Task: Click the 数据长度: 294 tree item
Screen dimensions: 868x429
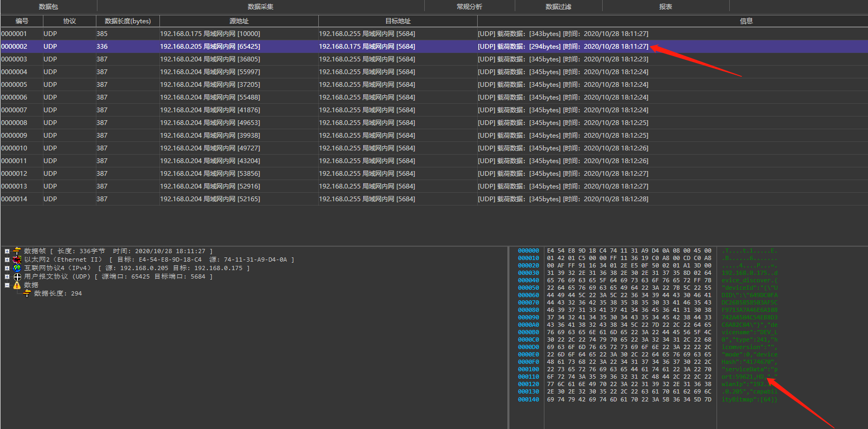Action: [x=58, y=293]
